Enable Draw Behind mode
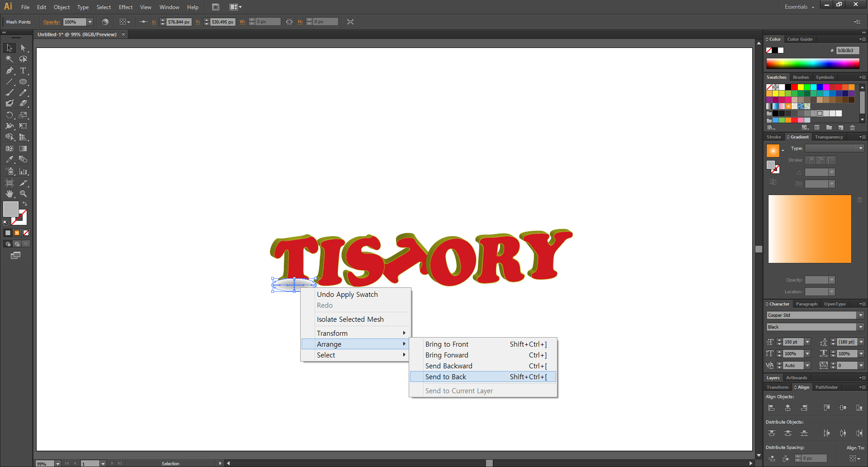Viewport: 868px width, 467px height. point(17,244)
